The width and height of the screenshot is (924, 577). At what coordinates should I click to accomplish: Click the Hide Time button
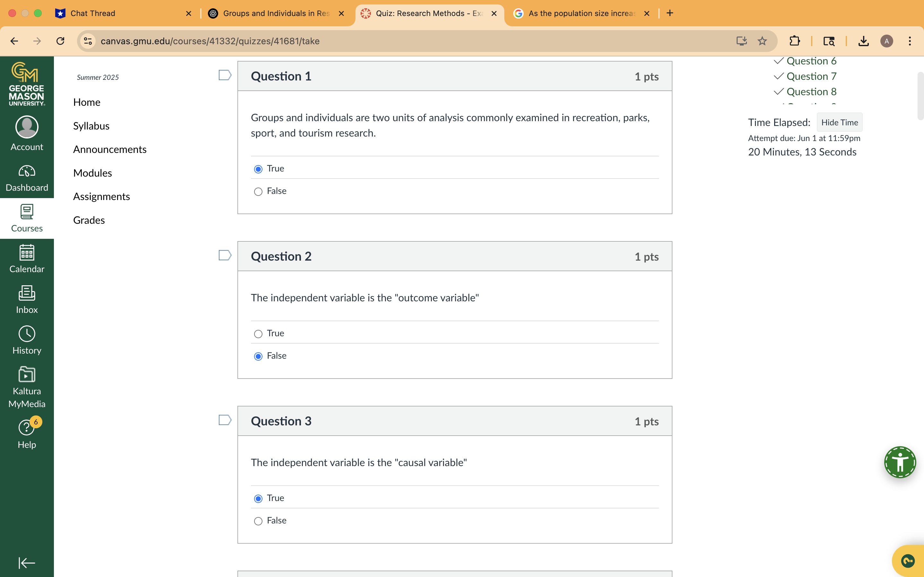coord(839,122)
